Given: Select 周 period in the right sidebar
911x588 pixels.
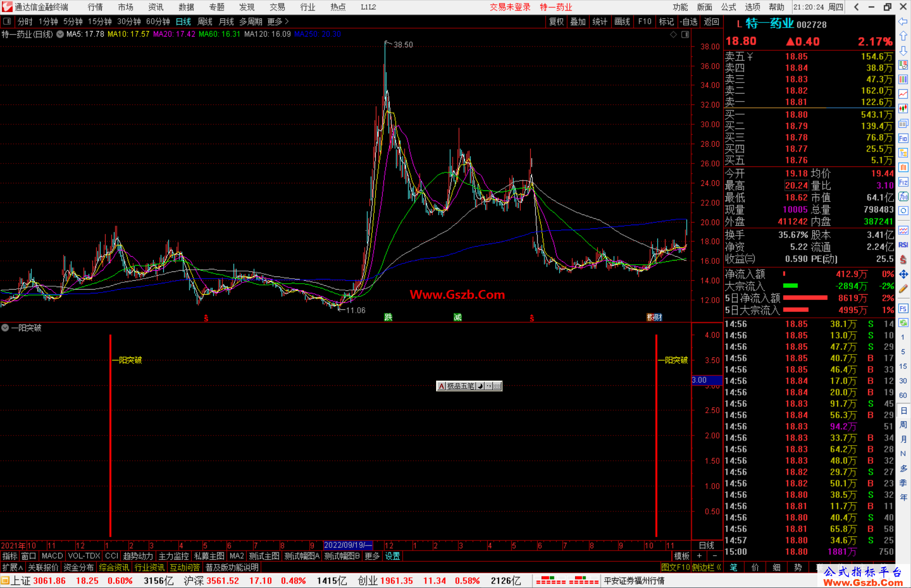Looking at the screenshot, I should [x=903, y=424].
